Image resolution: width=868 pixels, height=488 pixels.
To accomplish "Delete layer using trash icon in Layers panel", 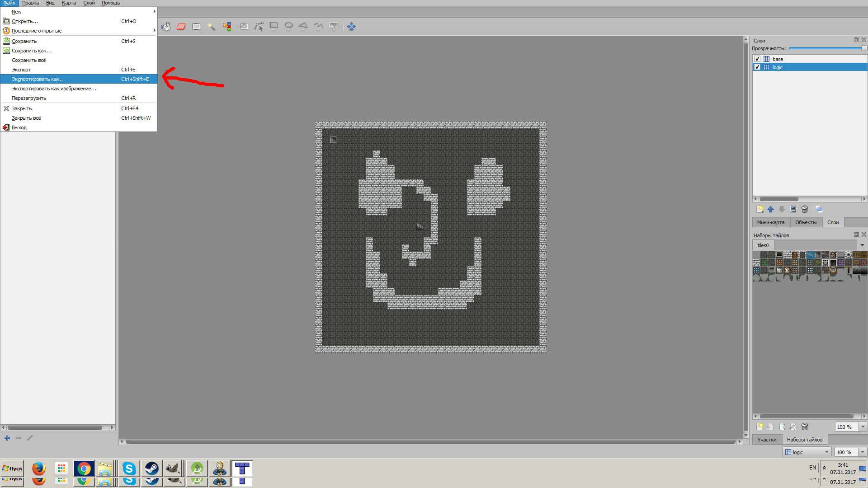I will point(805,209).
